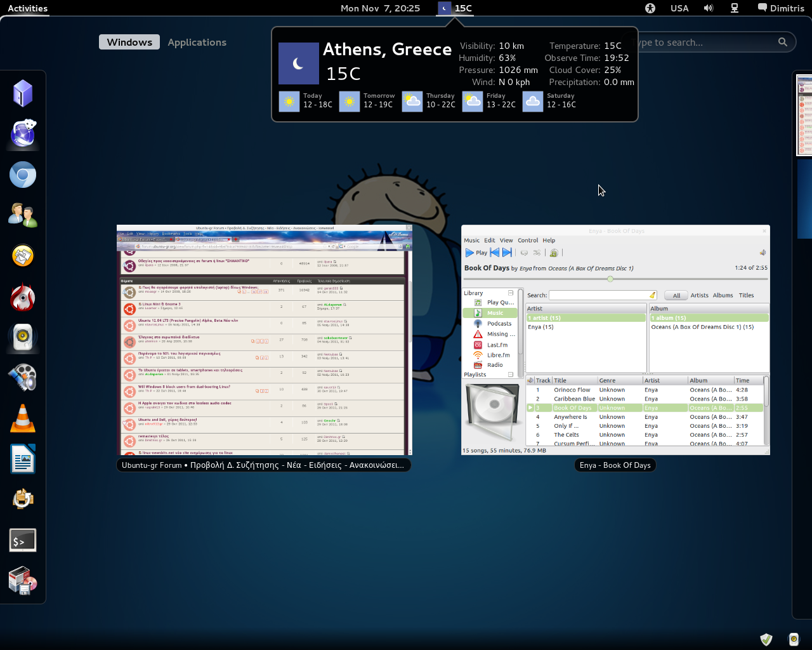
Task: Open the volume icon in top bar
Action: 709,8
